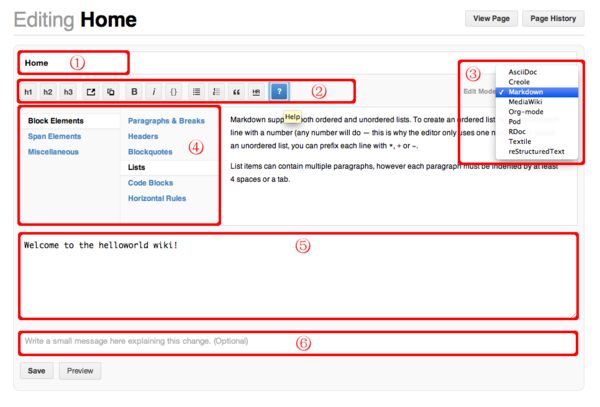This screenshot has height=407, width=600.
Task: Choose reStructuredText edit mode
Action: coord(536,151)
